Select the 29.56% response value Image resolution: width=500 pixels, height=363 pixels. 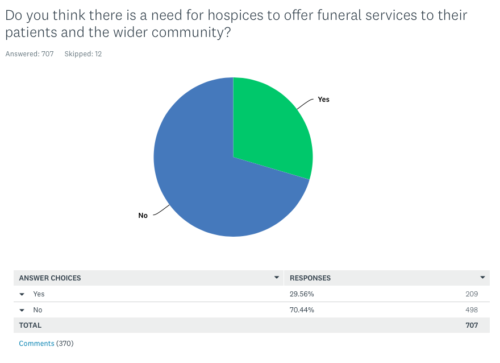[x=302, y=294]
